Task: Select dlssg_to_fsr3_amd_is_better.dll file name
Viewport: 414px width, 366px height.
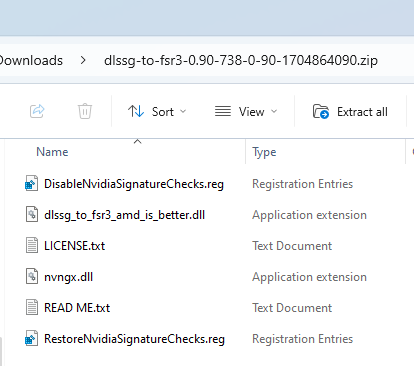Action: tap(124, 215)
